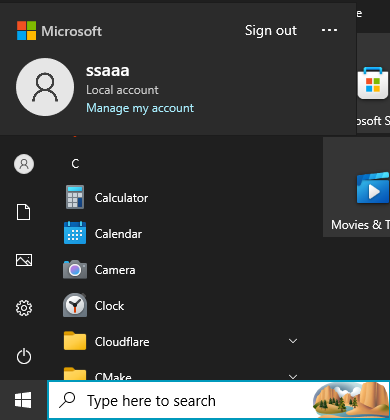This screenshot has height=420, width=390.
Task: Jump to letter C section header
Action: click(x=75, y=164)
